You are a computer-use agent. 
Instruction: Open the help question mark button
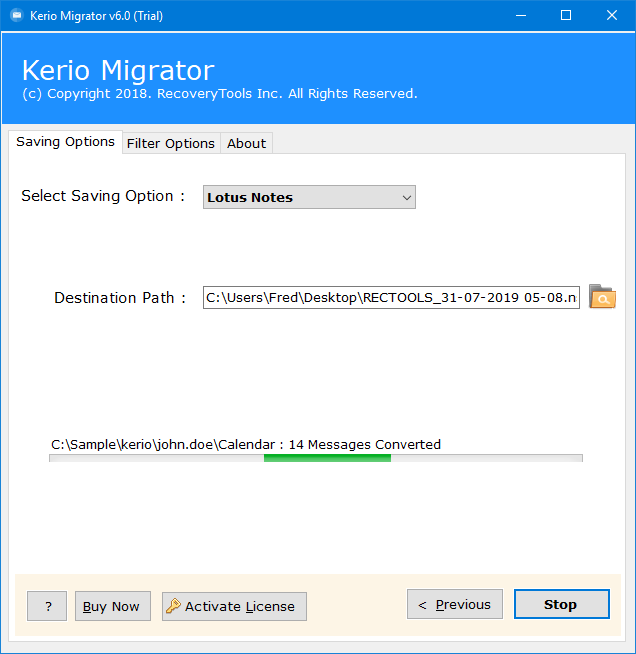click(x=47, y=606)
